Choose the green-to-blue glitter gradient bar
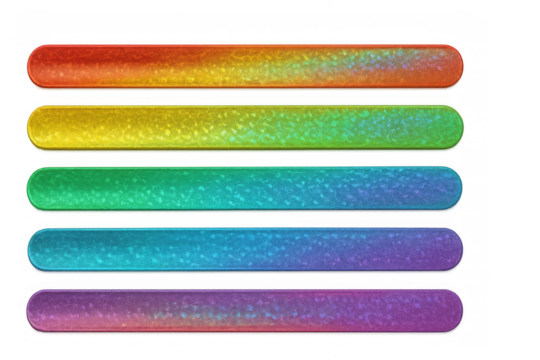The image size is (540, 360). pyautogui.click(x=245, y=188)
